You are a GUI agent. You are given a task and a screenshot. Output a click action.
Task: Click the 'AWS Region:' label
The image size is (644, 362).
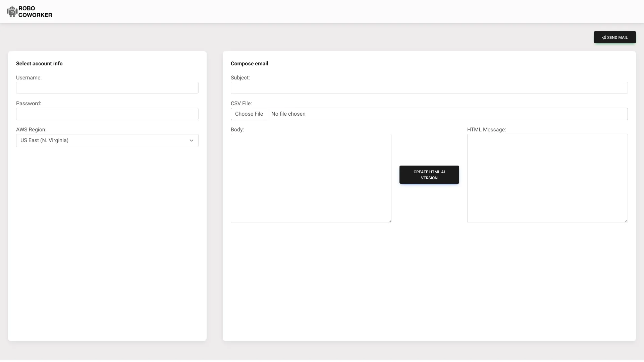point(31,130)
